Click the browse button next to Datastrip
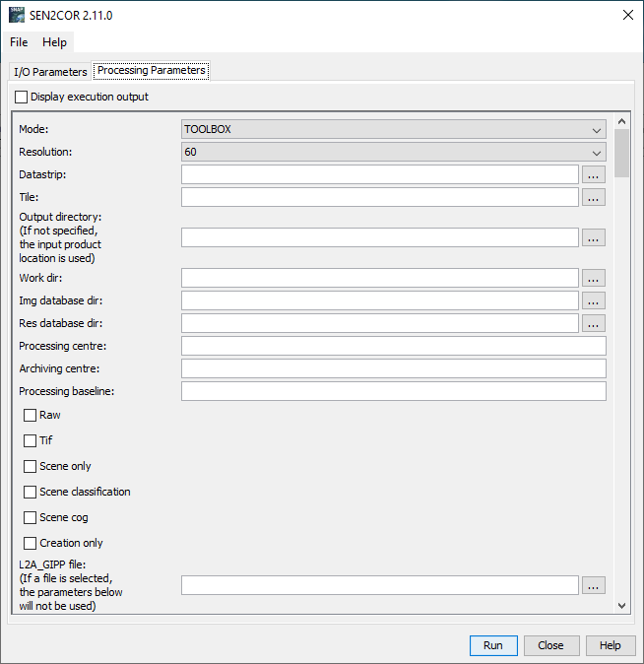The image size is (644, 664). (593, 174)
